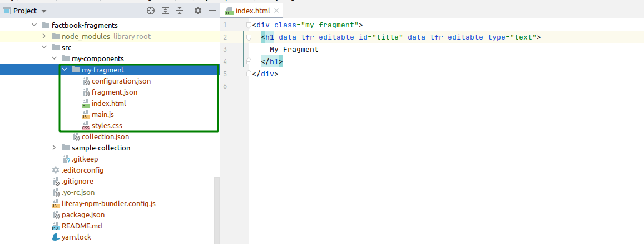Open package.json in the tree
644x244 pixels.
click(x=83, y=214)
